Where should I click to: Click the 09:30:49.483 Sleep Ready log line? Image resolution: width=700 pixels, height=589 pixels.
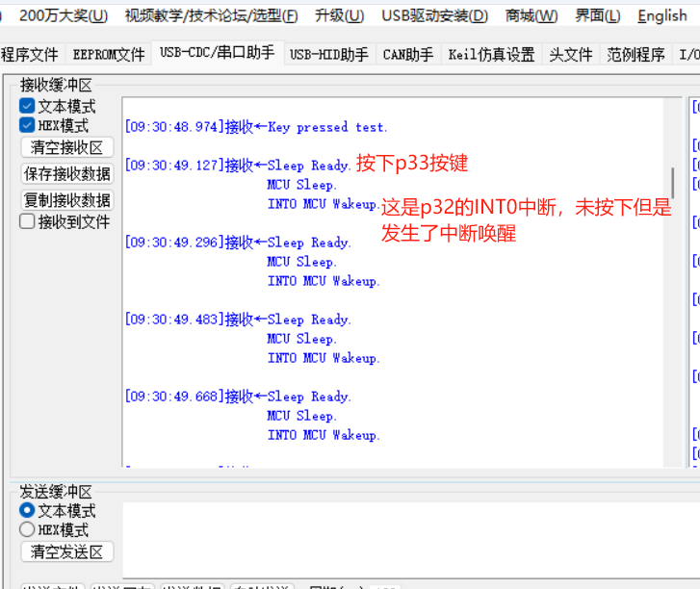coord(238,320)
